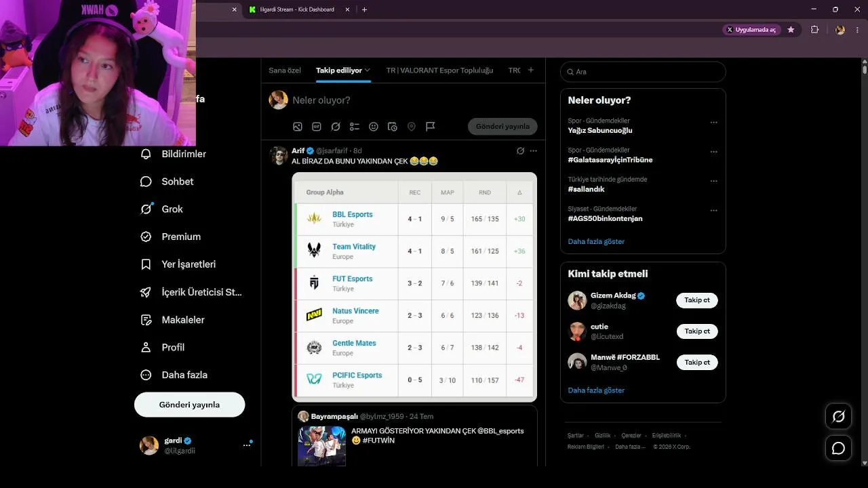This screenshot has width=868, height=488.
Task: Open Yer İşaretleri bookmarks
Action: point(178,264)
